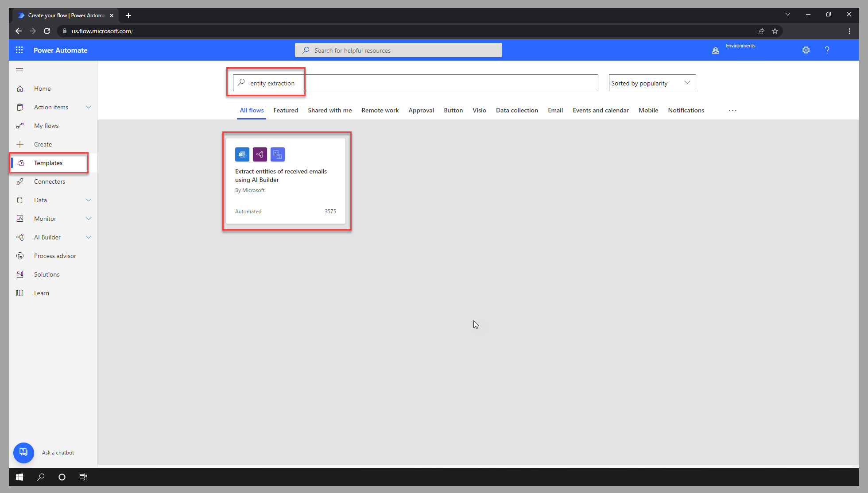Switch to the Featured tab
868x493 pixels.
click(x=286, y=110)
